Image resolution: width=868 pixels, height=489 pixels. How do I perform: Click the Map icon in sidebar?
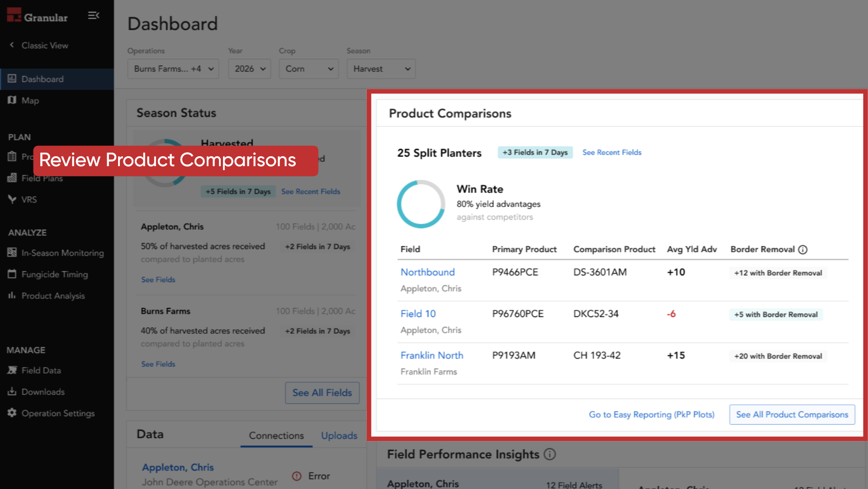click(12, 100)
